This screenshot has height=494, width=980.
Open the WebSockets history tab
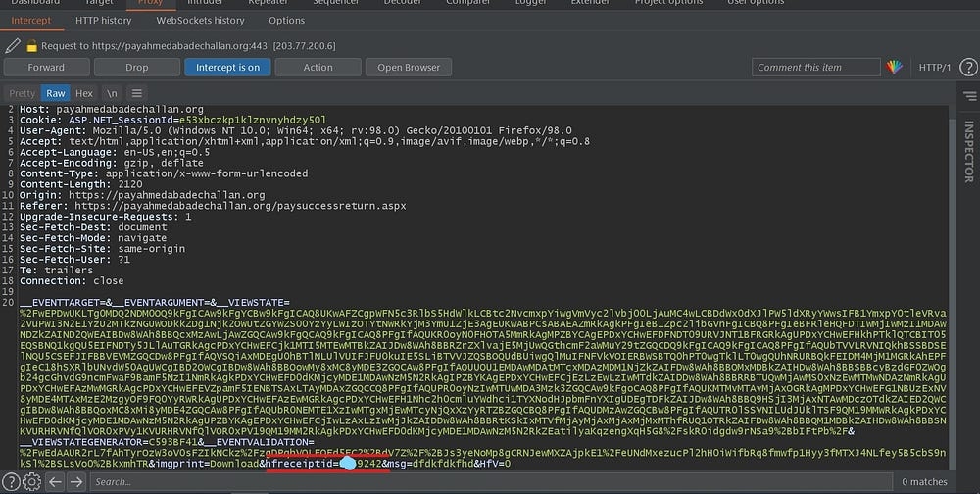click(200, 20)
